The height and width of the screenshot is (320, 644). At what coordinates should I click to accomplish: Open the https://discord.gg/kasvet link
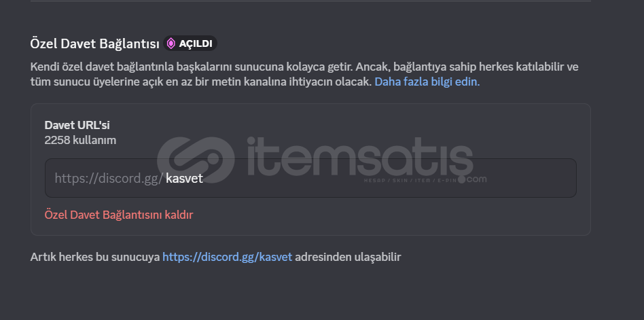[228, 257]
